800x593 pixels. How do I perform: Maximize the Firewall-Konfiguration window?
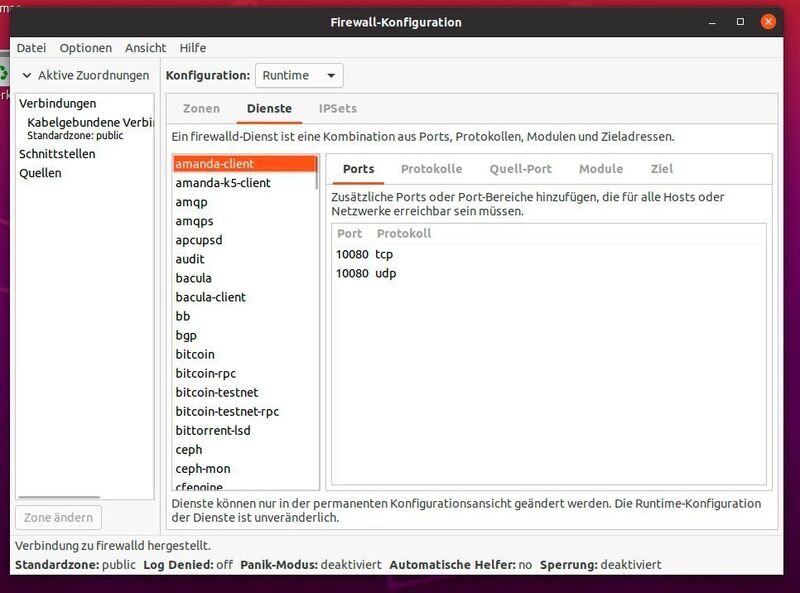[740, 22]
